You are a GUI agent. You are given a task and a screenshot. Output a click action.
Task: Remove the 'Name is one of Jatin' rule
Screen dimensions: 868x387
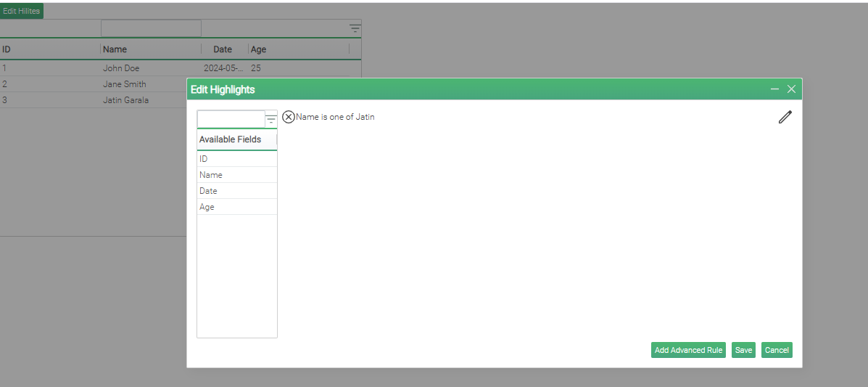point(289,117)
